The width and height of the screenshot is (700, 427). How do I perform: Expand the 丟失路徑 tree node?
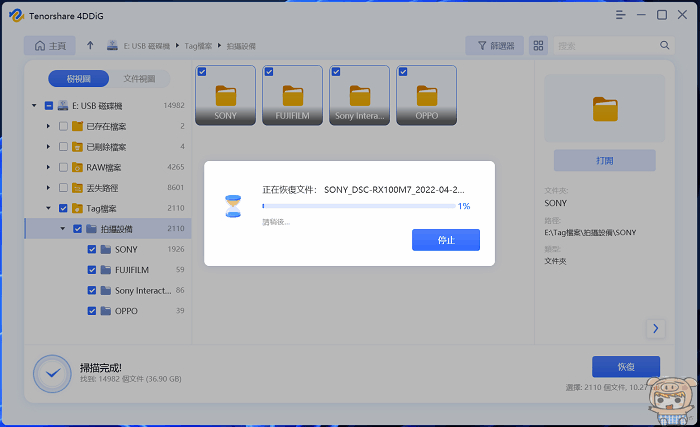(49, 187)
